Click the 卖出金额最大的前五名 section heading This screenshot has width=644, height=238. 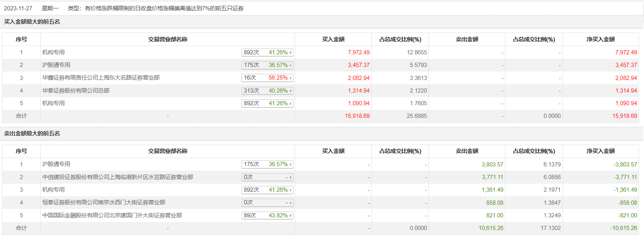pyautogui.click(x=32, y=134)
